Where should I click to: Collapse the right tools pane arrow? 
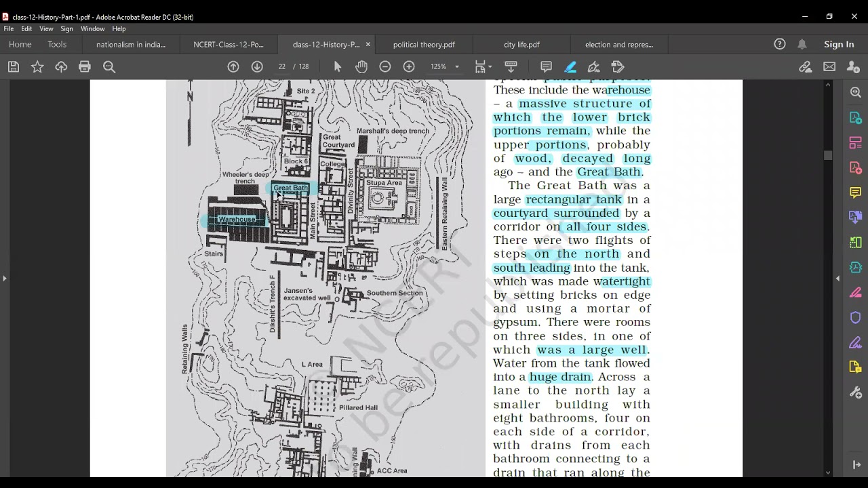(837, 278)
